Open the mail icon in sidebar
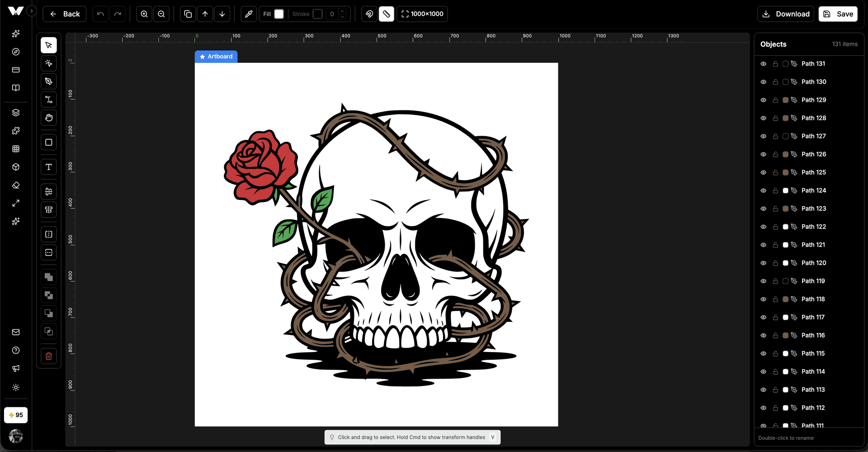This screenshot has width=868, height=452. tap(16, 332)
